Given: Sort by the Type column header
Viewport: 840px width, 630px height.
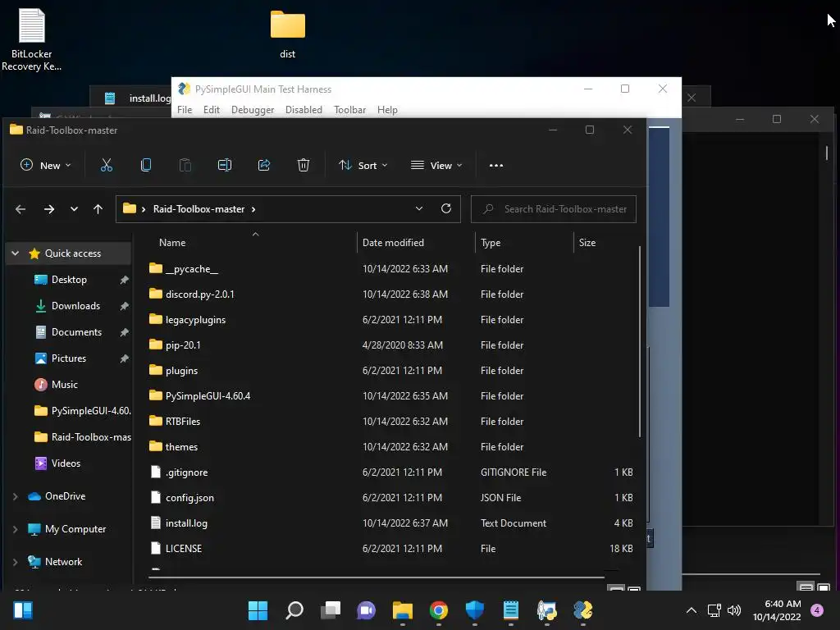Looking at the screenshot, I should pyautogui.click(x=524, y=243).
